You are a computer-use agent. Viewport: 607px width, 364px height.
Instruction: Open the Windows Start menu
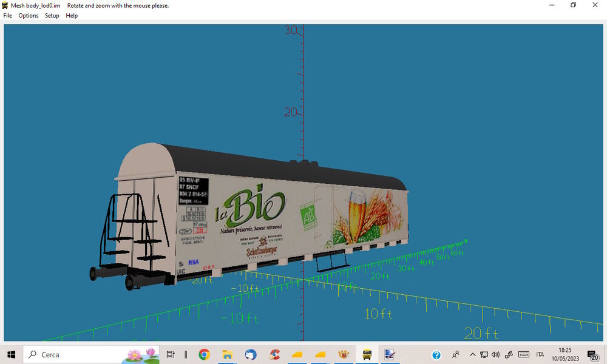(11, 354)
